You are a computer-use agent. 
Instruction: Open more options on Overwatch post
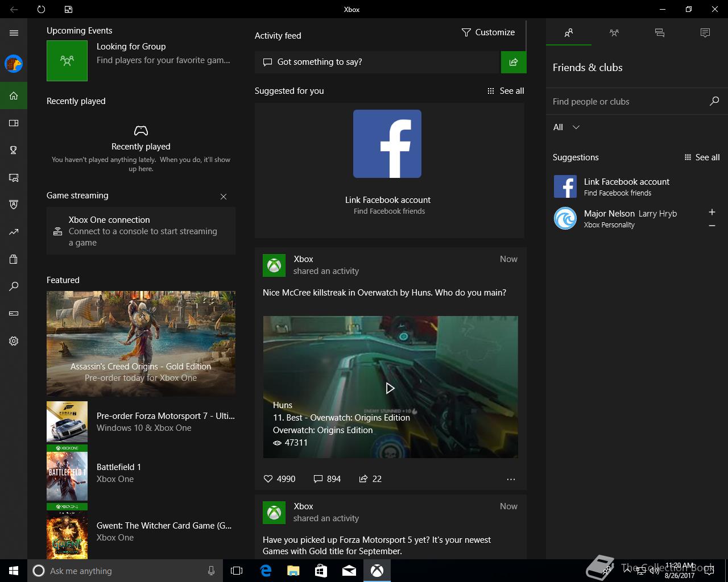(511, 479)
